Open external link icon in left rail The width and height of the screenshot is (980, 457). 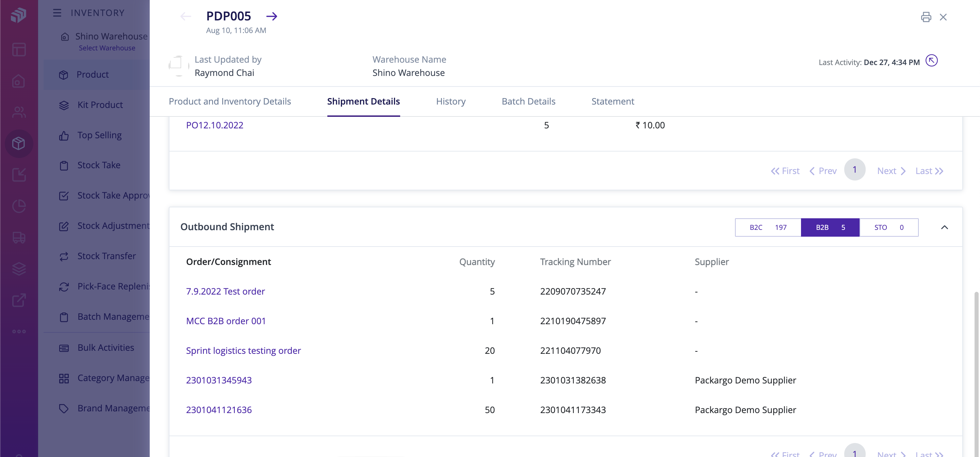19,300
